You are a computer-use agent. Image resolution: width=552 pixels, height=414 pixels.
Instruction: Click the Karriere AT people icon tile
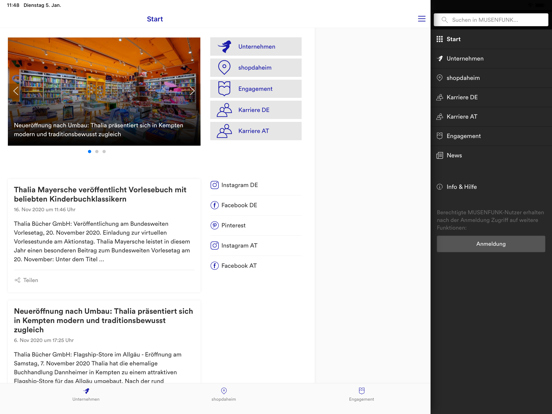pos(224,131)
